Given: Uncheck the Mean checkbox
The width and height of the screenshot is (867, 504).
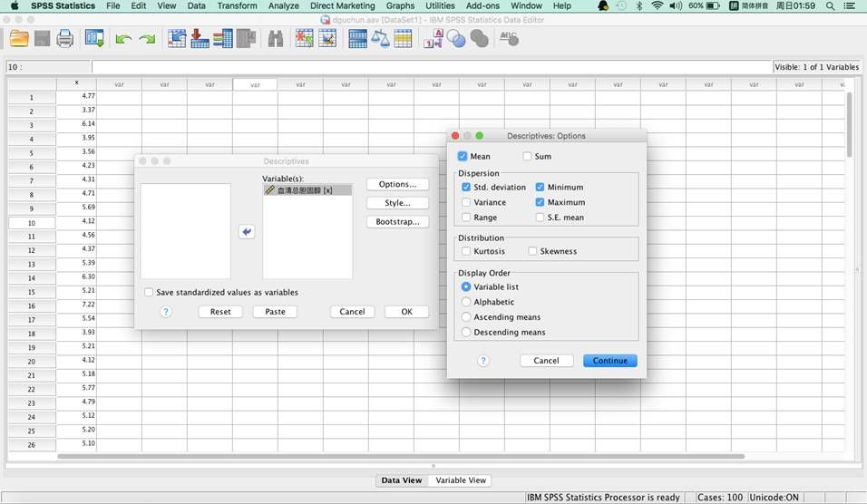Looking at the screenshot, I should [463, 157].
